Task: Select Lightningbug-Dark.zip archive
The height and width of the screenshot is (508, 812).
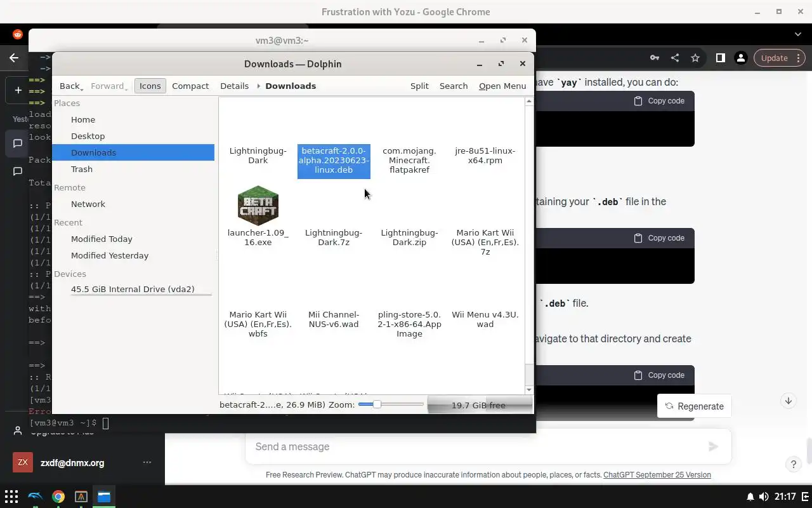Action: click(409, 237)
